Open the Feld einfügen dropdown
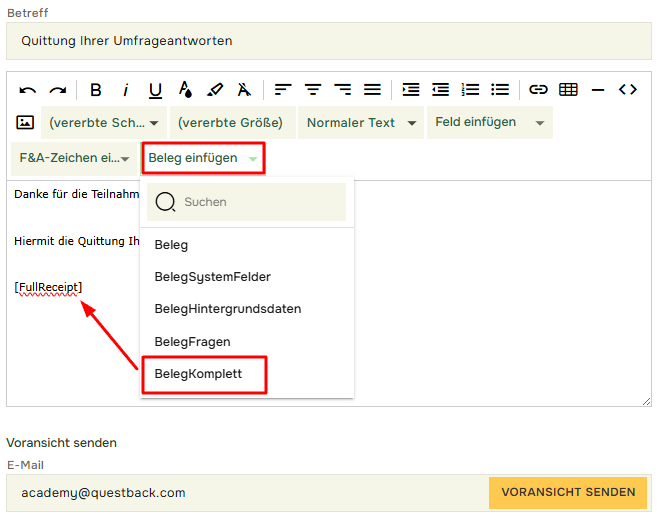 click(x=489, y=122)
